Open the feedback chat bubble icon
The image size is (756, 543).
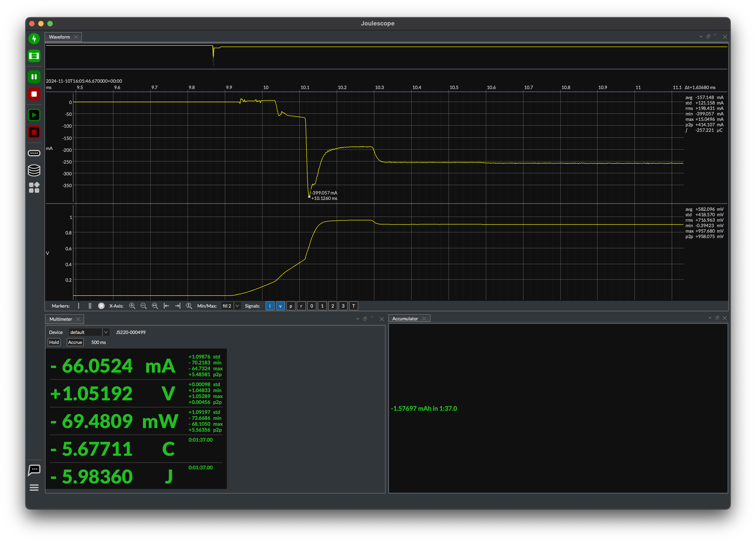click(34, 470)
